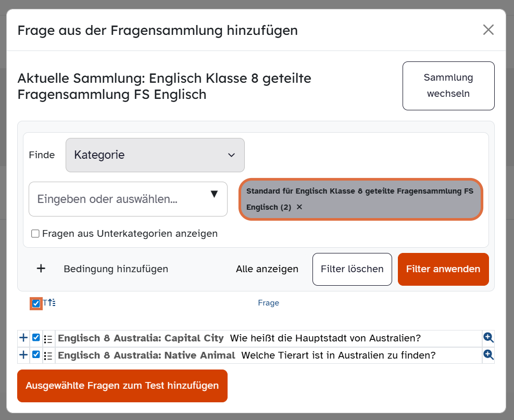Click Filter löschen button

click(352, 269)
